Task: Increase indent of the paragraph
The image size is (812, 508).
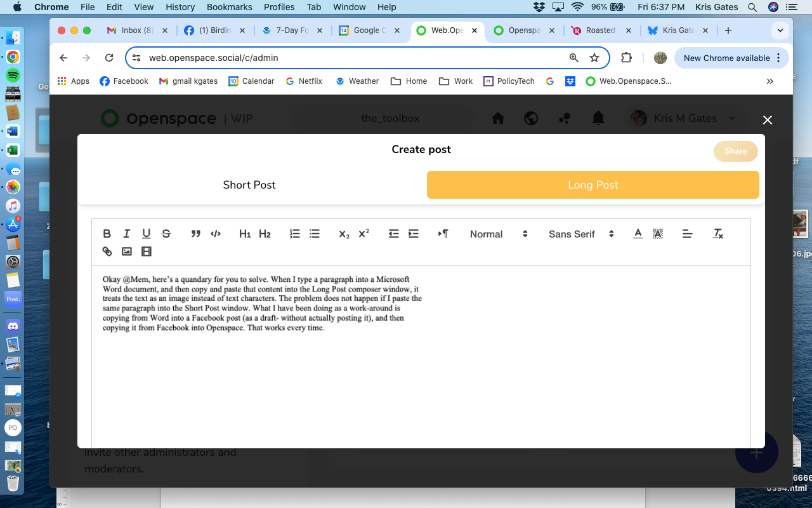Action: (x=413, y=234)
